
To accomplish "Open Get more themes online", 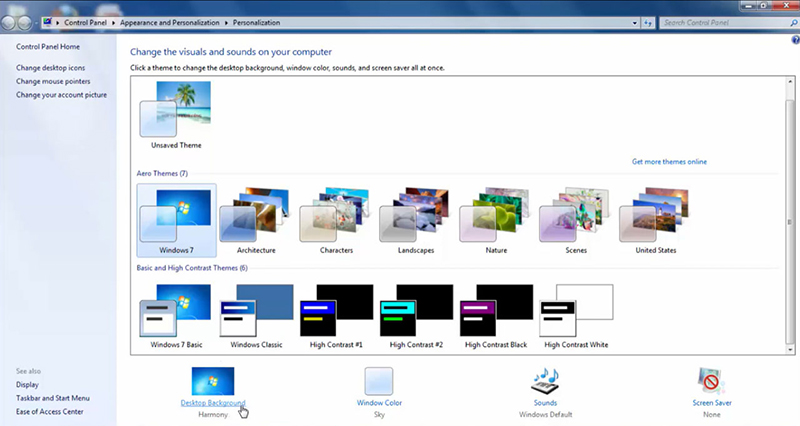I will click(669, 162).
